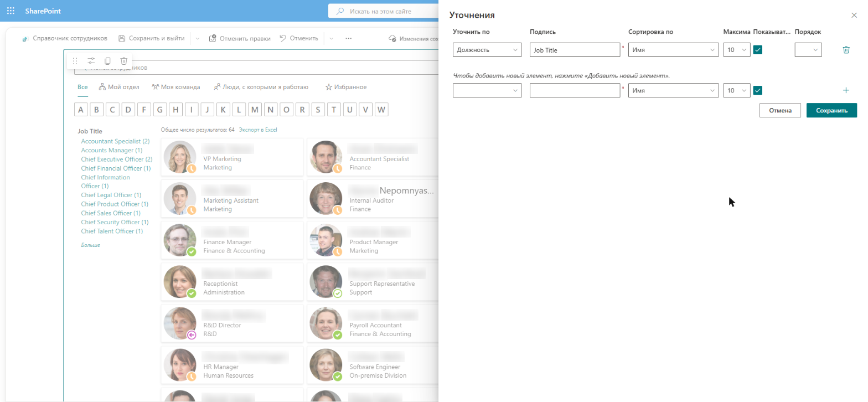Click the Отмена button
The width and height of the screenshot is (868, 402).
click(780, 110)
